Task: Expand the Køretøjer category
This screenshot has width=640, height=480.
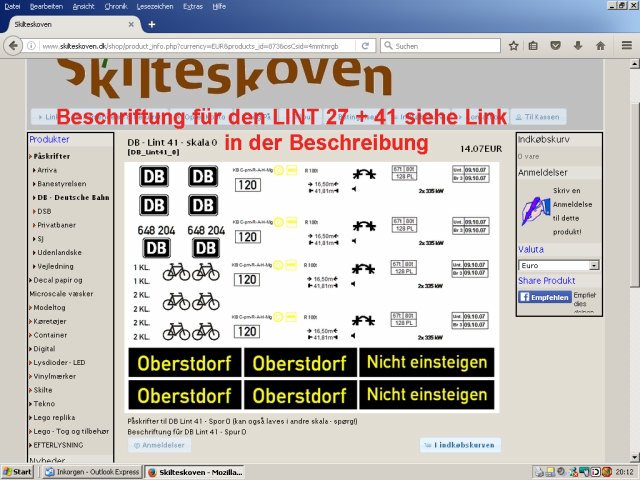Action: [x=49, y=321]
